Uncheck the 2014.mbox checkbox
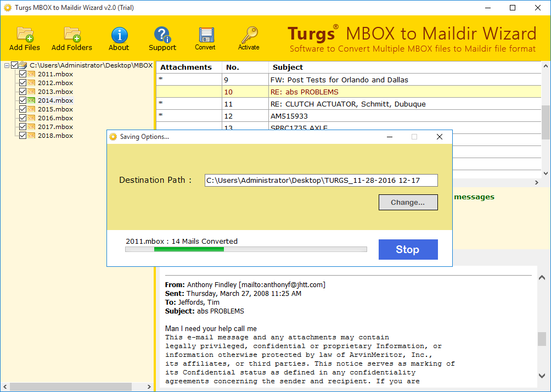551x392 pixels. [23, 100]
